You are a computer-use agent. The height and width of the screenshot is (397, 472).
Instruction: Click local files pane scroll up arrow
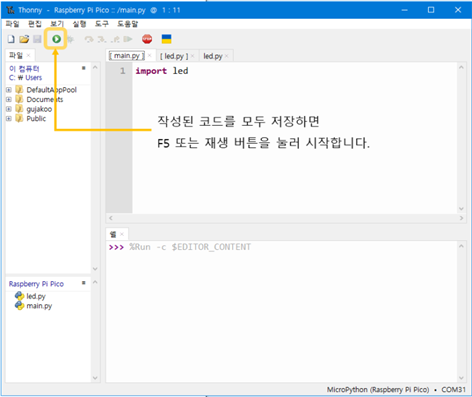(x=95, y=67)
